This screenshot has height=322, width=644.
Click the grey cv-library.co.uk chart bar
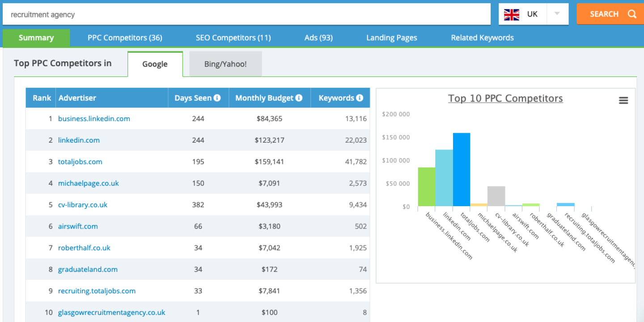tap(496, 196)
